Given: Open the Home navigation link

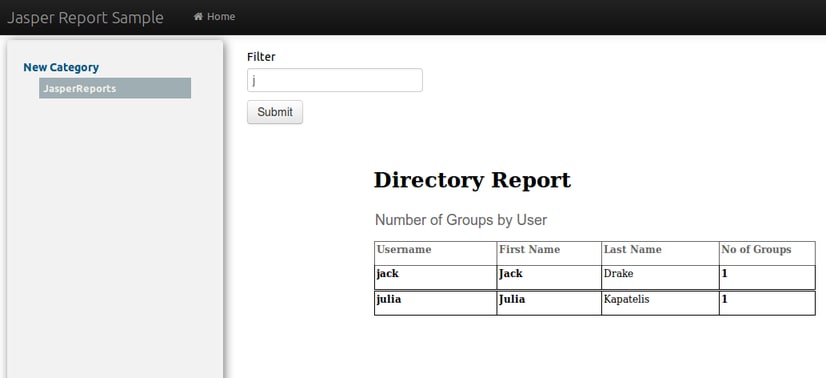Looking at the screenshot, I should coord(214,17).
